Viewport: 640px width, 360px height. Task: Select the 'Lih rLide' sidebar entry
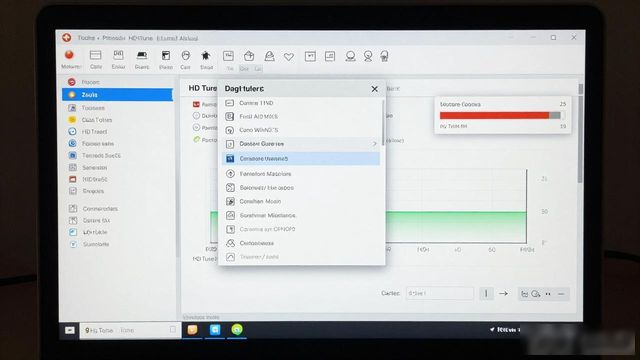95,232
